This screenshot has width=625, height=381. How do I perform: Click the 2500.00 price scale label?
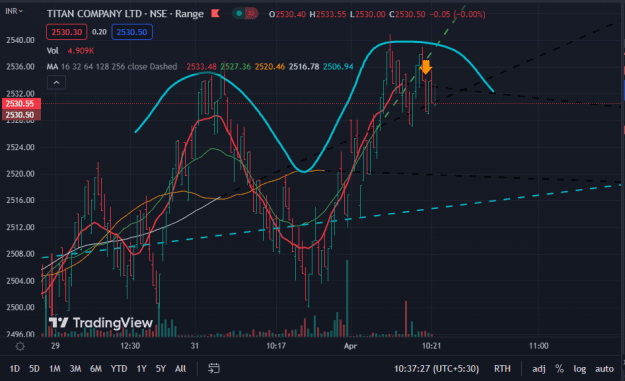20,307
